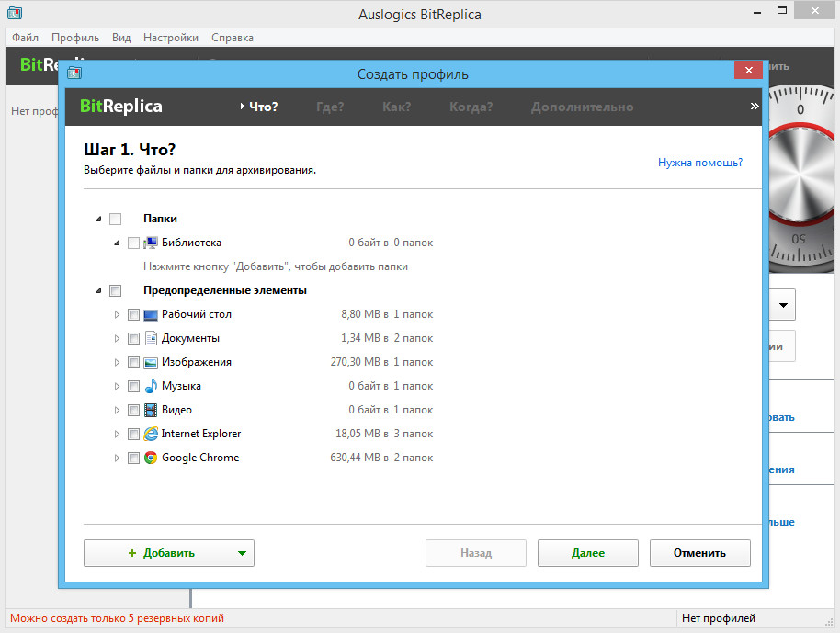Click the Далее button

[x=587, y=553]
